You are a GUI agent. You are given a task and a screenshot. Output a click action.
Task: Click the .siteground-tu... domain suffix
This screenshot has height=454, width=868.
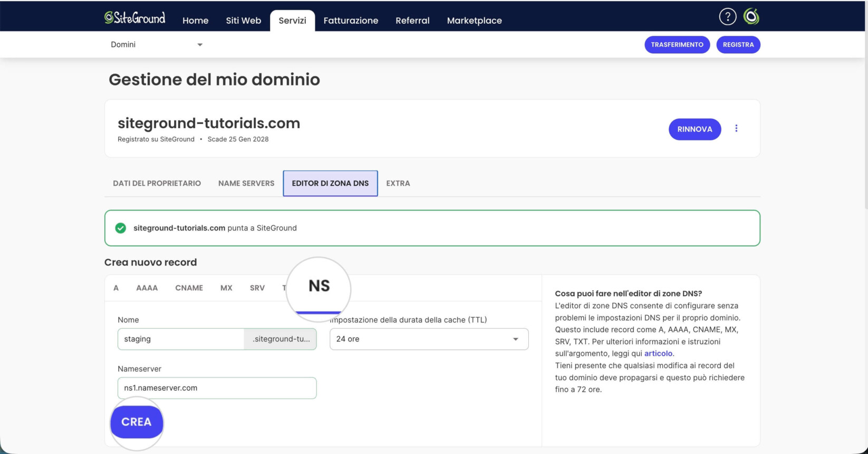point(281,339)
